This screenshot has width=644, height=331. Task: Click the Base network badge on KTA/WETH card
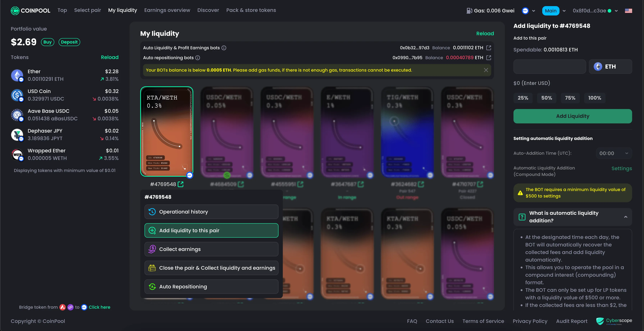pos(190,175)
